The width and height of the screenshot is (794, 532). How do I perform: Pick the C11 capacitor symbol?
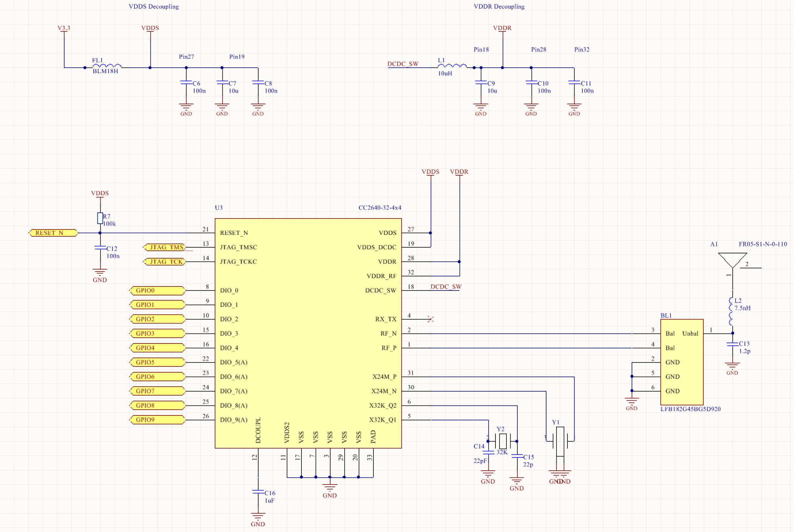click(574, 83)
